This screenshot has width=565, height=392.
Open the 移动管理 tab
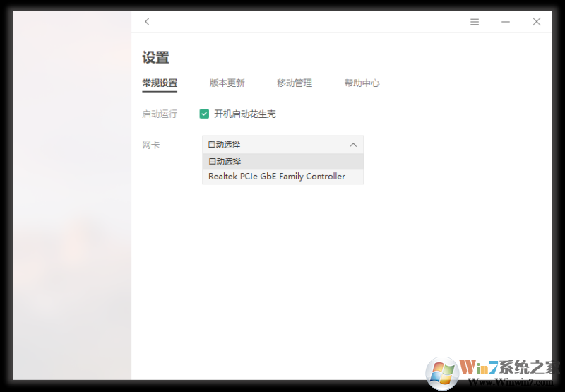coord(295,83)
